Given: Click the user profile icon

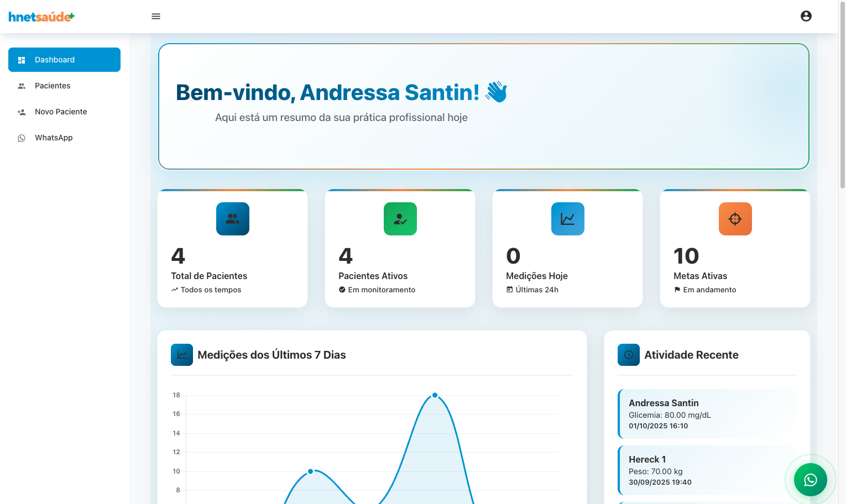Looking at the screenshot, I should point(806,16).
